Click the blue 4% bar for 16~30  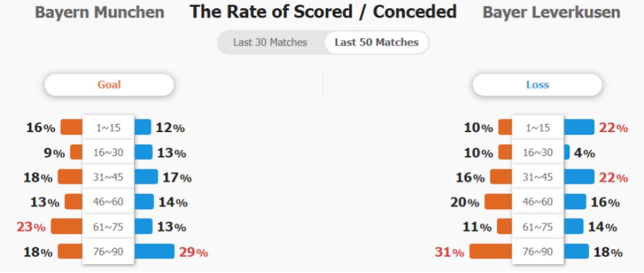pyautogui.click(x=566, y=152)
